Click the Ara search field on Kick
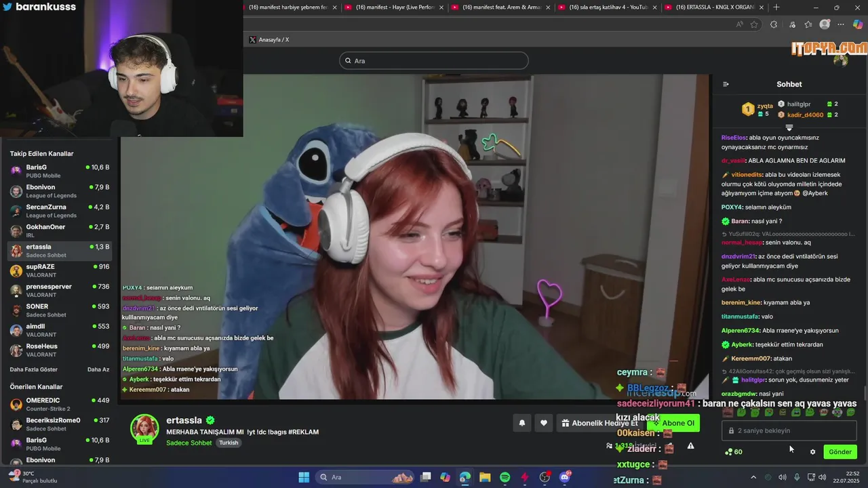Screen dimensions: 868x488 434,61
